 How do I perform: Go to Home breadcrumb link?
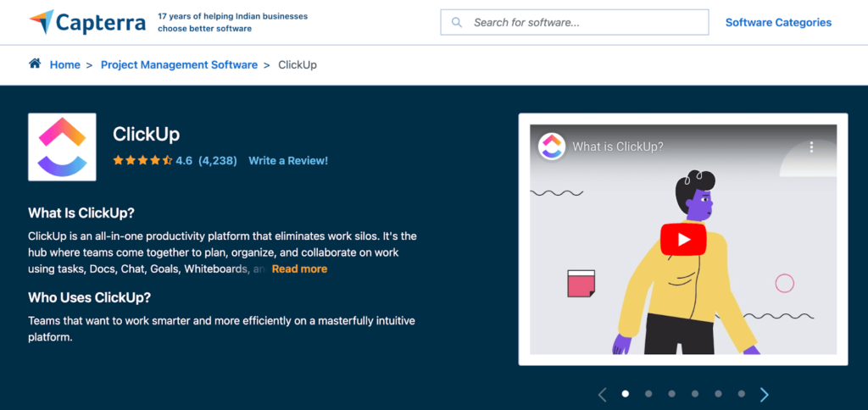pyautogui.click(x=64, y=64)
